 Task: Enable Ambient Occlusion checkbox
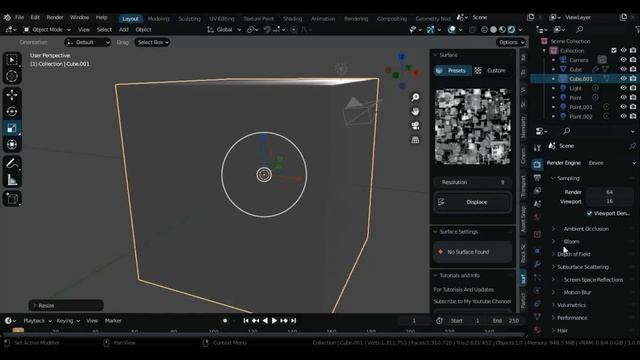(560, 229)
